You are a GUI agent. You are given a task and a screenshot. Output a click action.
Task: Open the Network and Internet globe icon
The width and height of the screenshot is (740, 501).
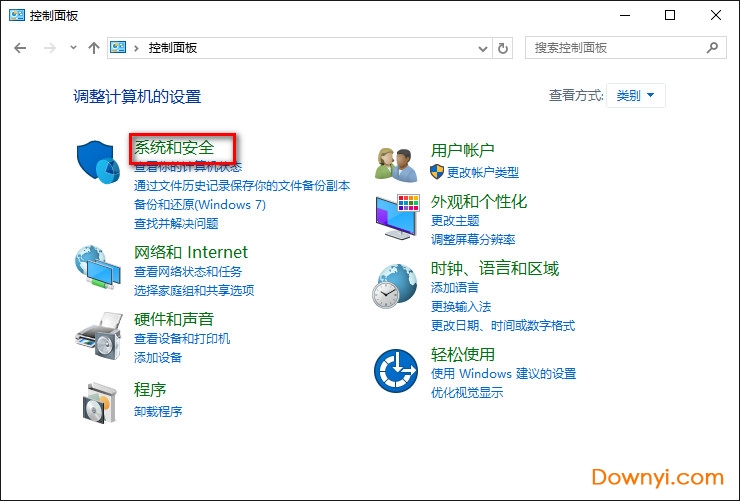[x=97, y=267]
